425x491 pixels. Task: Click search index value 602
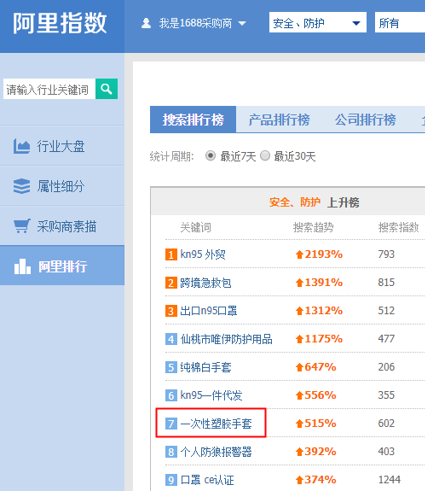pyautogui.click(x=386, y=423)
